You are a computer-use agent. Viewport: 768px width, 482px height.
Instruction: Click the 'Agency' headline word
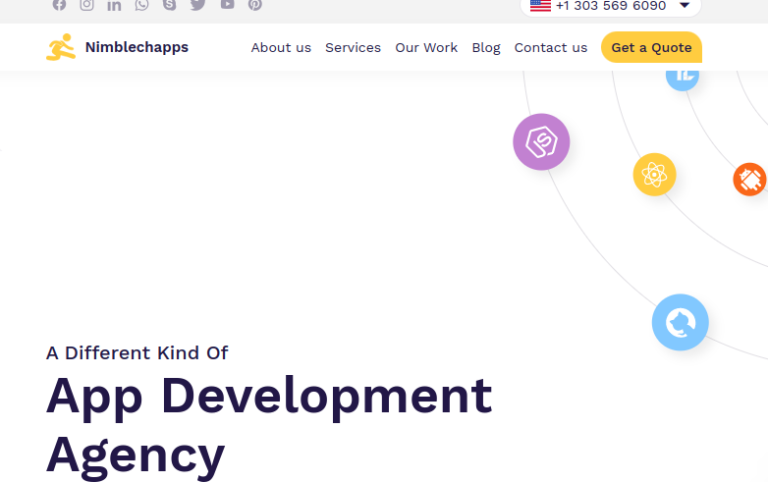pos(135,456)
